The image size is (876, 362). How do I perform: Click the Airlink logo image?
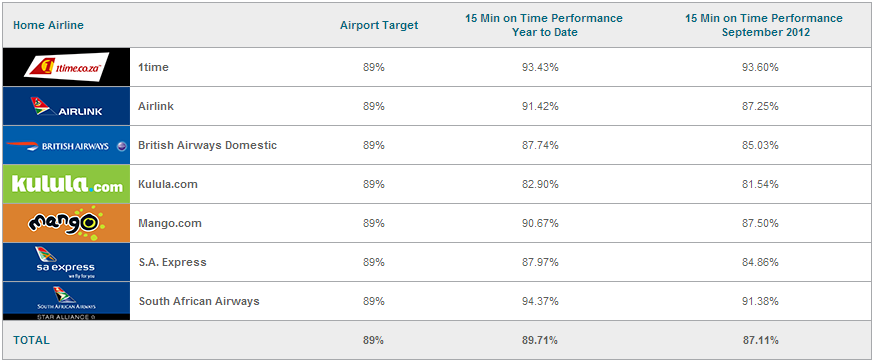(x=66, y=106)
